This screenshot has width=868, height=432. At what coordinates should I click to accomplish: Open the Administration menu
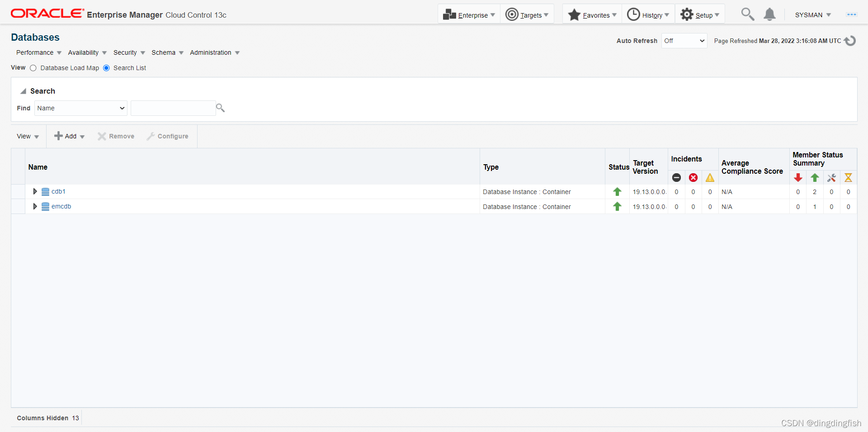(x=215, y=52)
